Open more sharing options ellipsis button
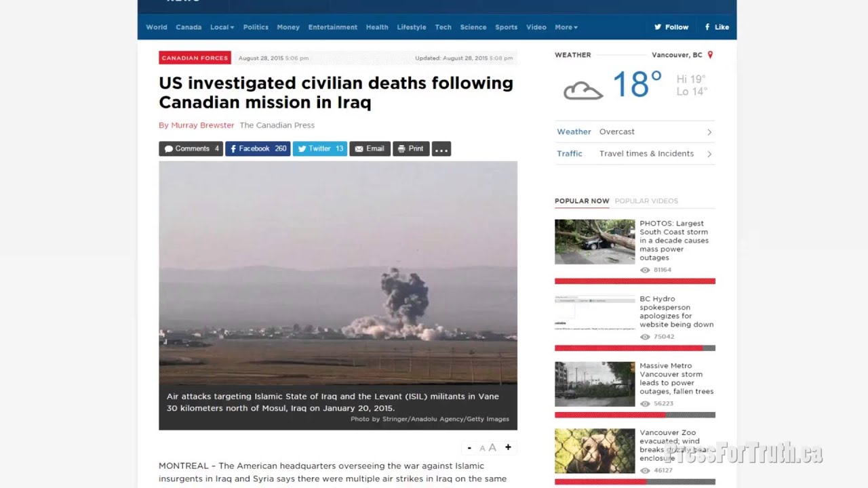Viewport: 868px width, 488px height. click(441, 149)
